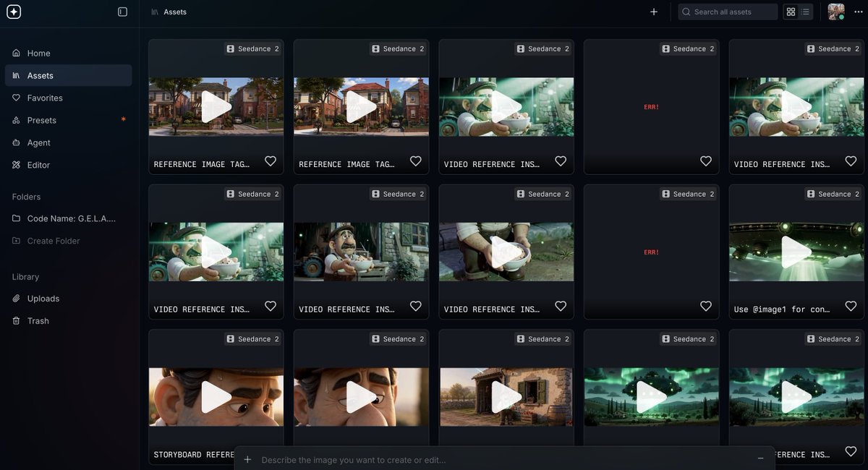Open the Code Name: G.E.L.A. folder
Viewport: 868px width, 470px height.
point(68,218)
